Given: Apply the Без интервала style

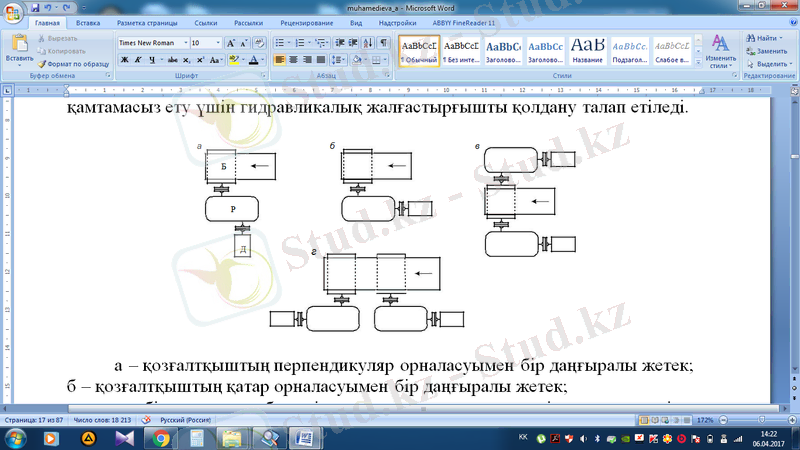Looking at the screenshot, I should tap(461, 52).
